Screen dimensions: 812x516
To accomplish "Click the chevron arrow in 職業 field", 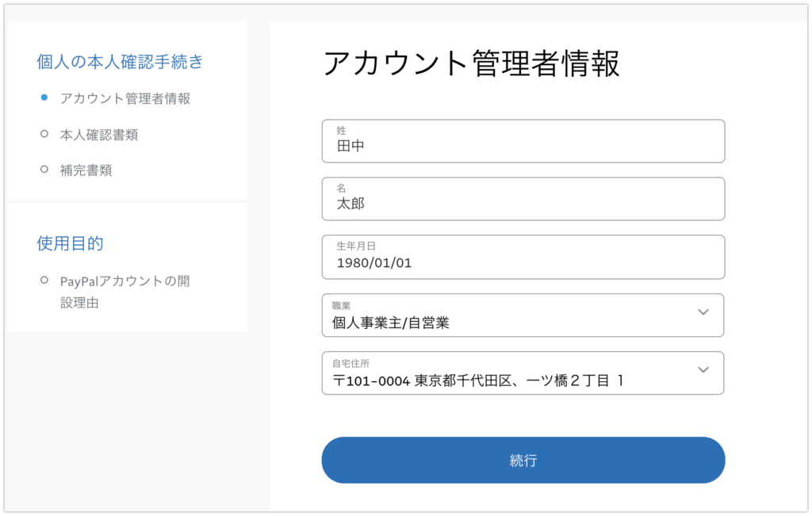I will pyautogui.click(x=703, y=312).
